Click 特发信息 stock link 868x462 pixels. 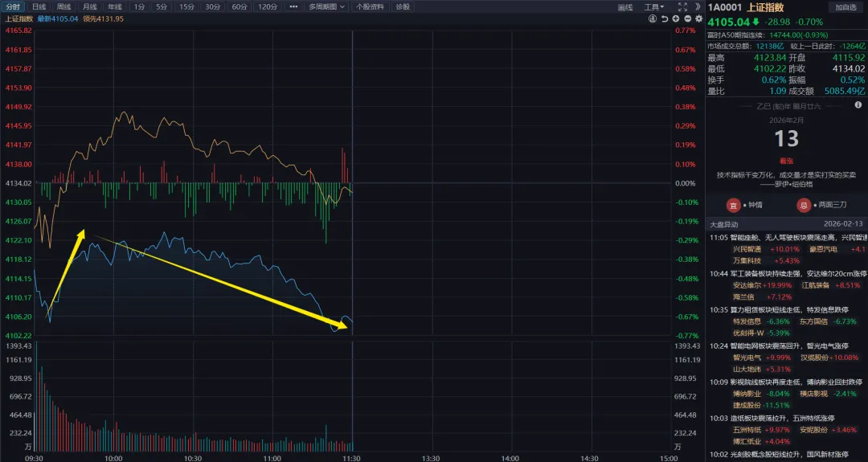point(747,321)
